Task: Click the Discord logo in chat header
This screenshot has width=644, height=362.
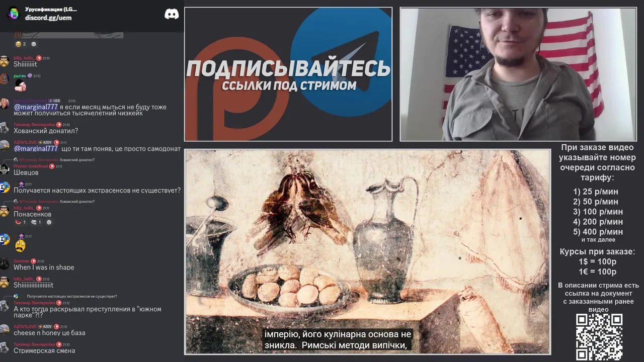Action: [x=172, y=14]
